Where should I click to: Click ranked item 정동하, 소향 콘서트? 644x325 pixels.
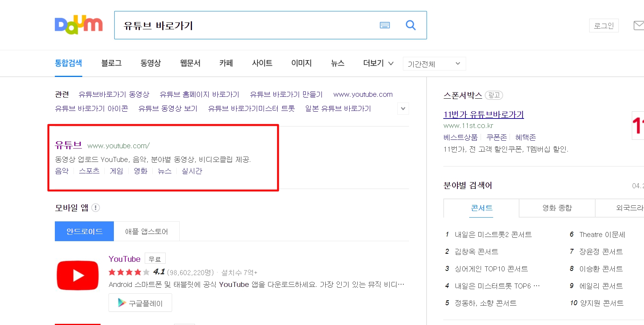(x=486, y=303)
